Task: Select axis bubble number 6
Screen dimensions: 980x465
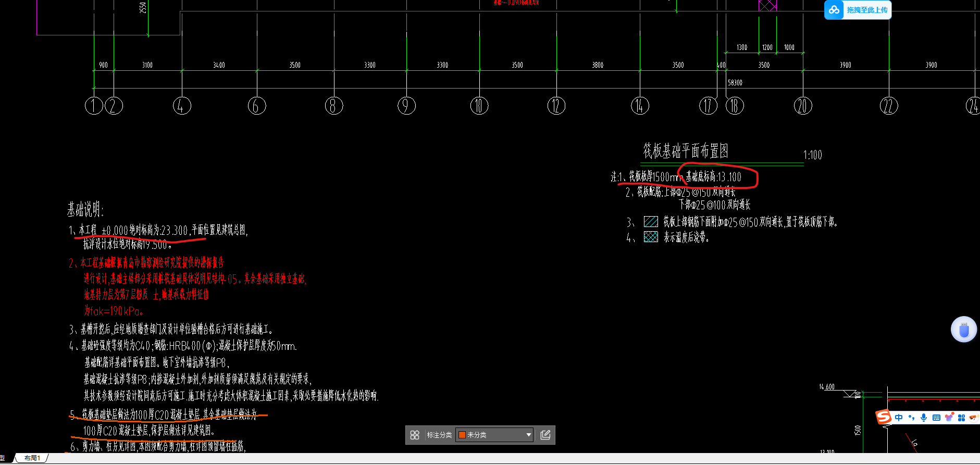Action: click(257, 106)
